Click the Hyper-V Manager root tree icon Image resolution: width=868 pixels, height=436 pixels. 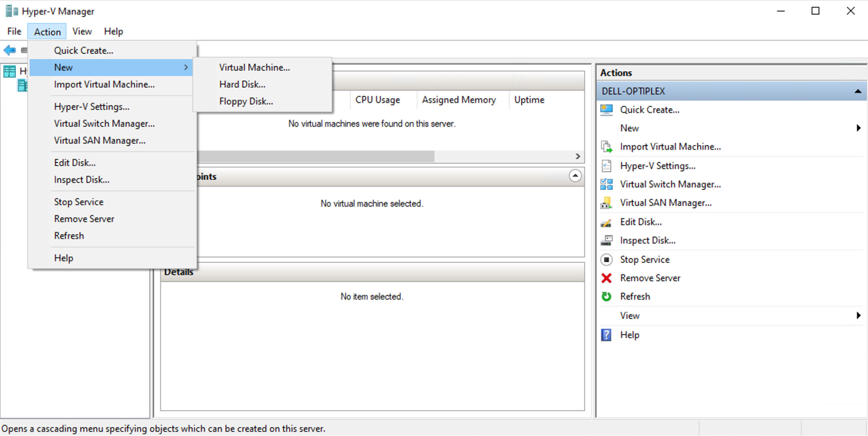[x=10, y=71]
